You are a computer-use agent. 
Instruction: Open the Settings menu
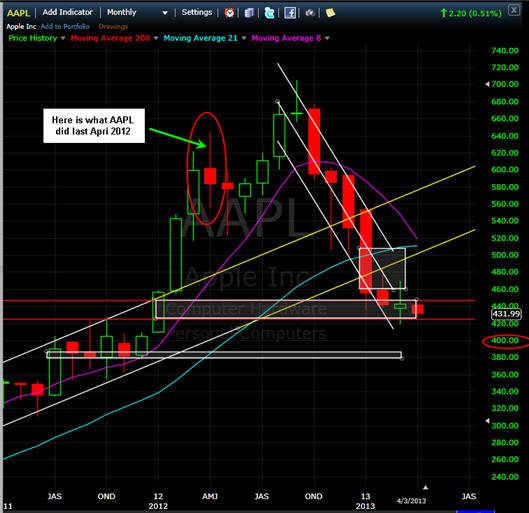(197, 12)
